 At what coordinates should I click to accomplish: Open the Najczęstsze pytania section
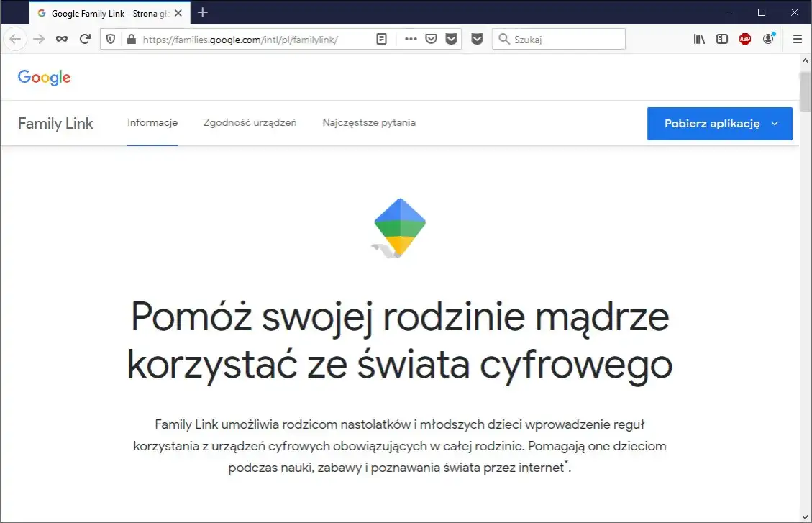pos(369,122)
